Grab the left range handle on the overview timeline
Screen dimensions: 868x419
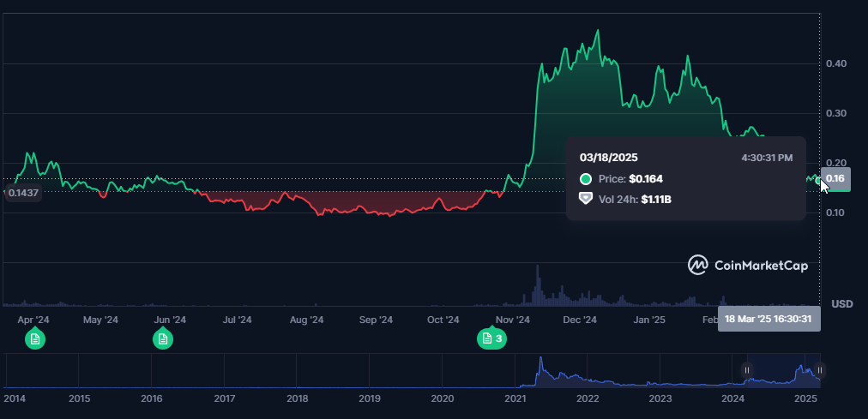click(x=747, y=370)
